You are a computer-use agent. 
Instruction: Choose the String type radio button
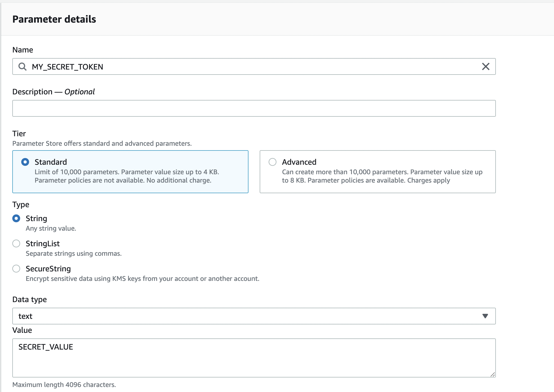[16, 218]
